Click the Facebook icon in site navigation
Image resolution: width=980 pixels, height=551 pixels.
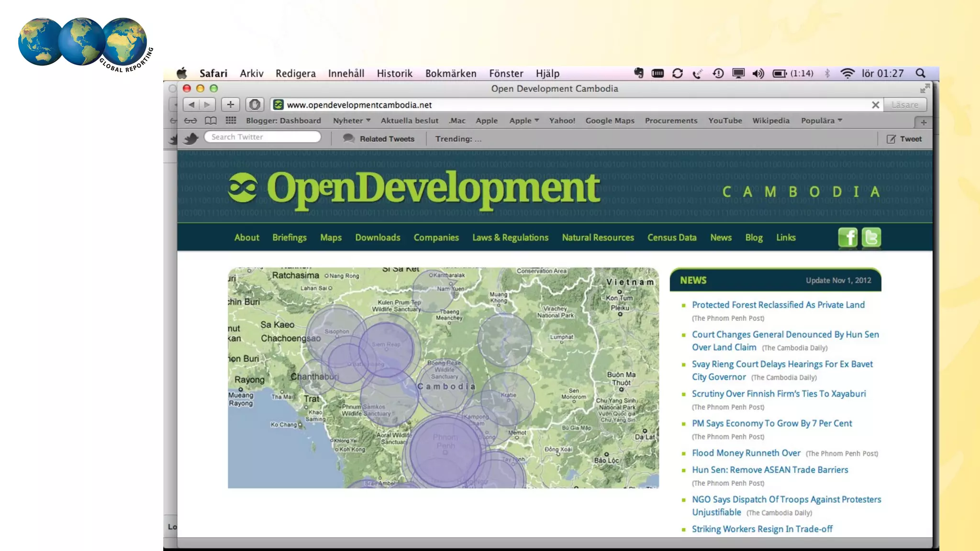[x=847, y=238]
